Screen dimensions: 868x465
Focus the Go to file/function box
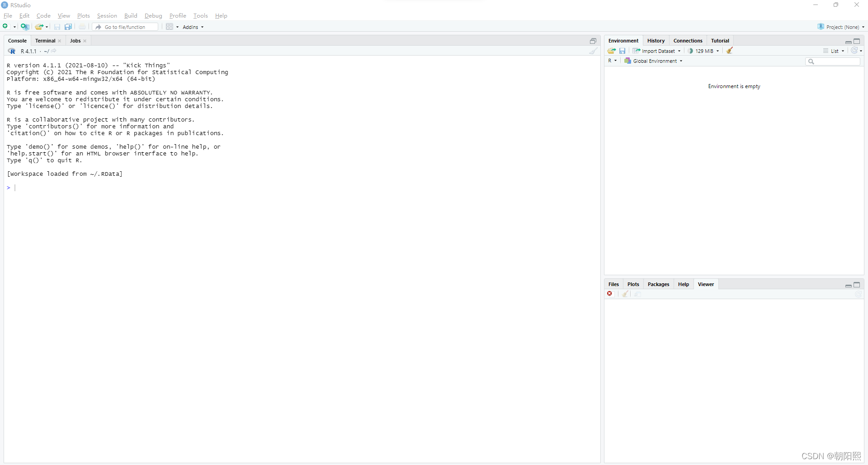click(125, 27)
